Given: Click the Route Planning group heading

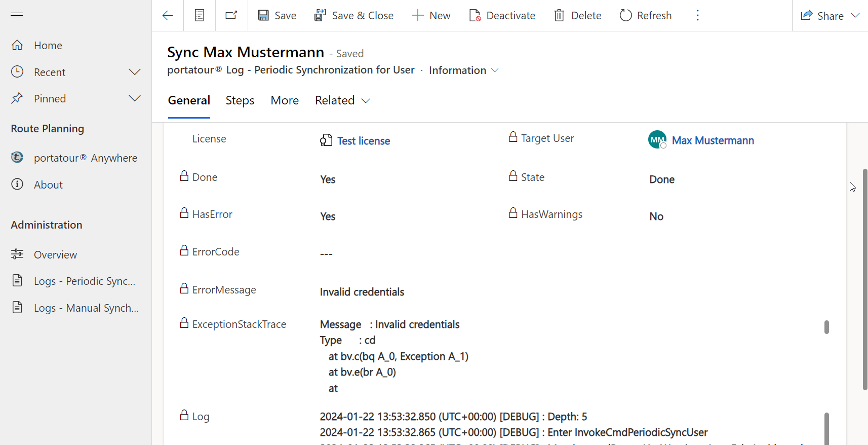Looking at the screenshot, I should point(48,129).
